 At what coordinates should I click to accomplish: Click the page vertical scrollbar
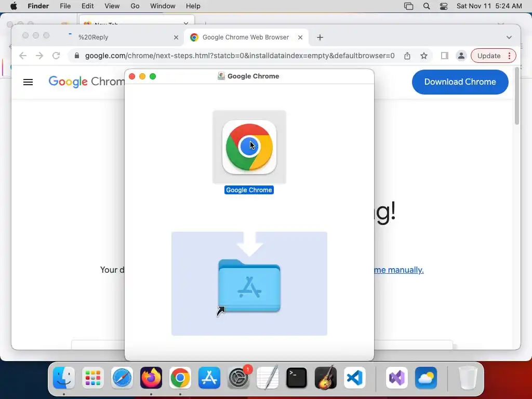click(517, 97)
